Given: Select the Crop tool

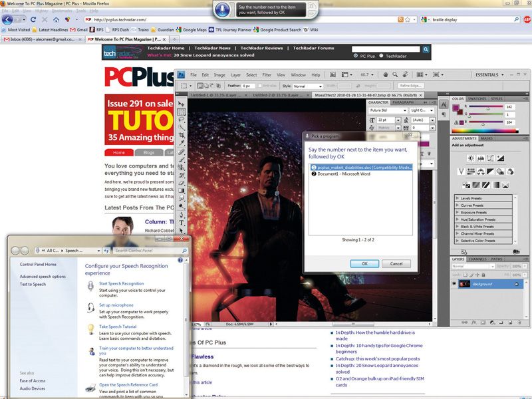Looking at the screenshot, I should 182,135.
